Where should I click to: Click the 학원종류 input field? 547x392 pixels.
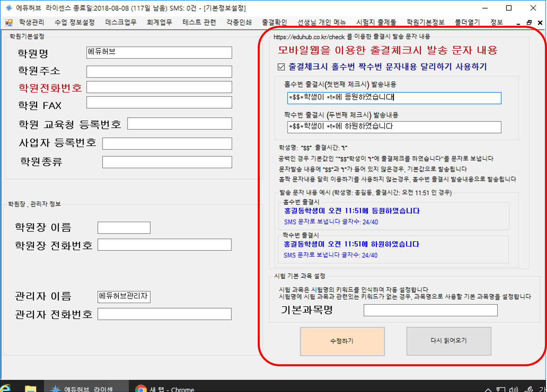pyautogui.click(x=167, y=162)
